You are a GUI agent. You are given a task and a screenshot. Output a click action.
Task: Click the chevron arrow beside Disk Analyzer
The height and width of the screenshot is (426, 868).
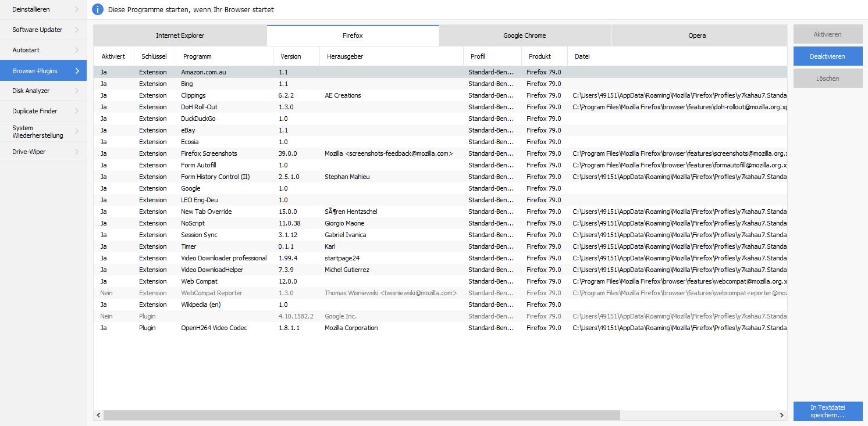pyautogui.click(x=77, y=91)
